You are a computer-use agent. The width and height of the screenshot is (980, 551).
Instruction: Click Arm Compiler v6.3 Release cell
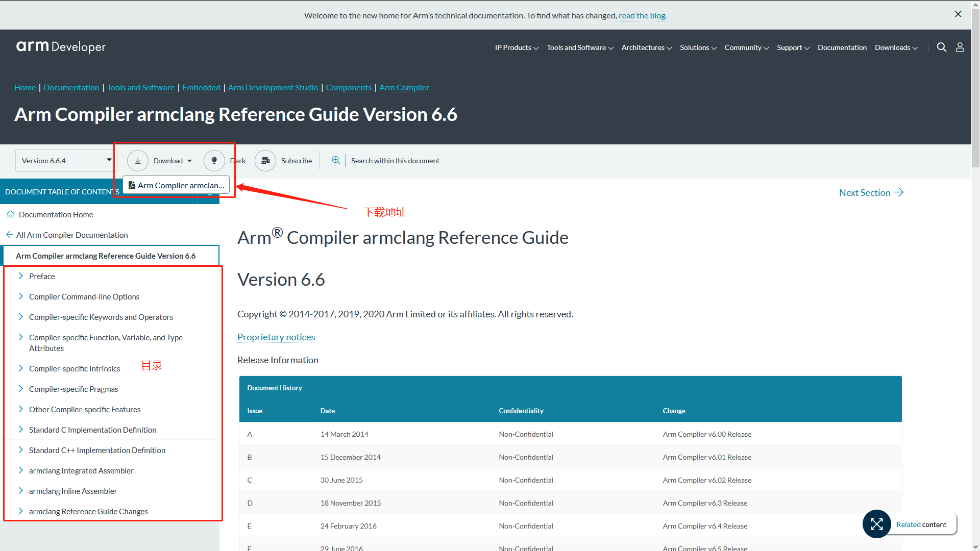click(705, 503)
